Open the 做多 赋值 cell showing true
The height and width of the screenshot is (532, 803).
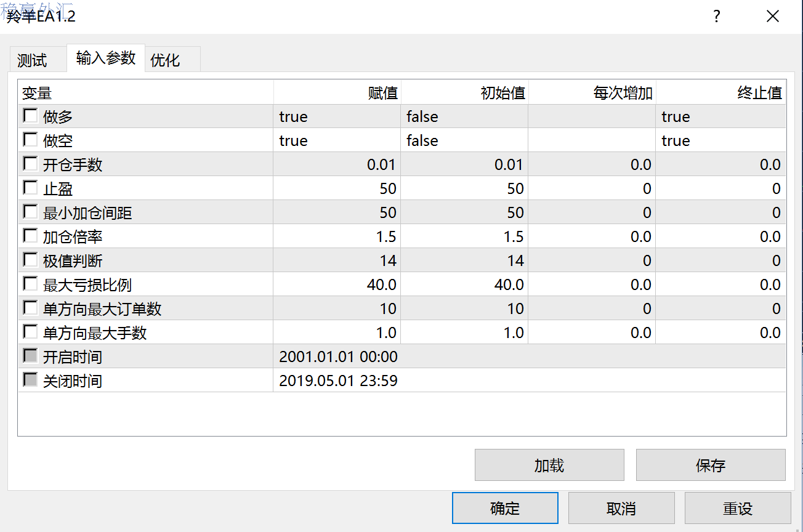click(337, 116)
